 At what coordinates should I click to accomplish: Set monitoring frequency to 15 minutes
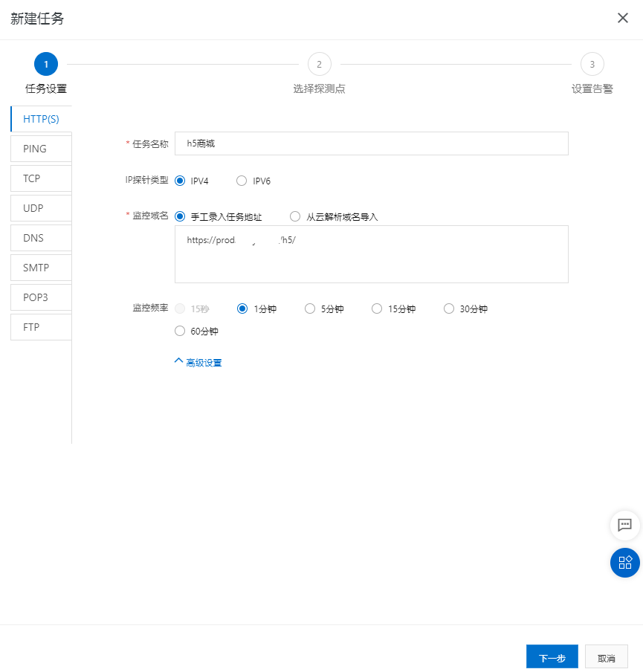377,309
